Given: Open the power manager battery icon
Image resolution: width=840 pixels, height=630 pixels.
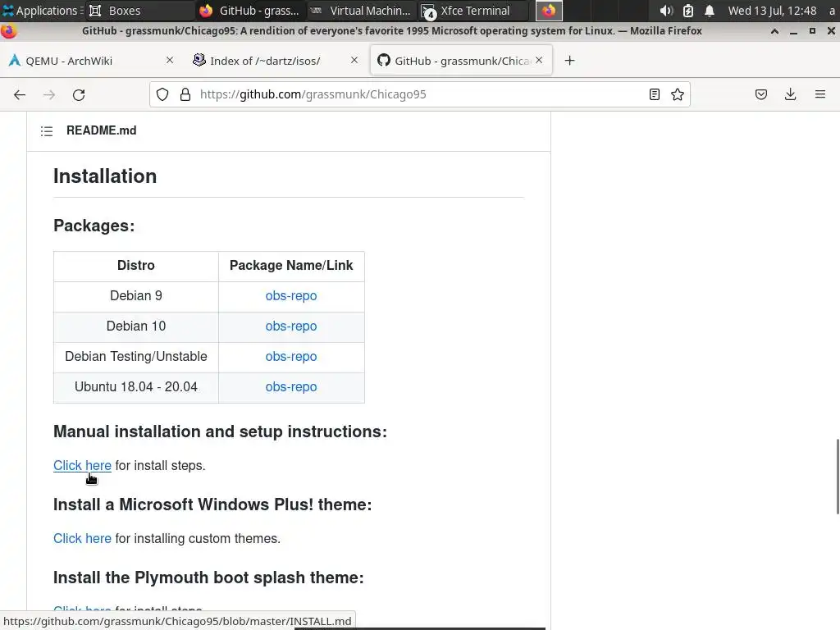Looking at the screenshot, I should [x=688, y=11].
